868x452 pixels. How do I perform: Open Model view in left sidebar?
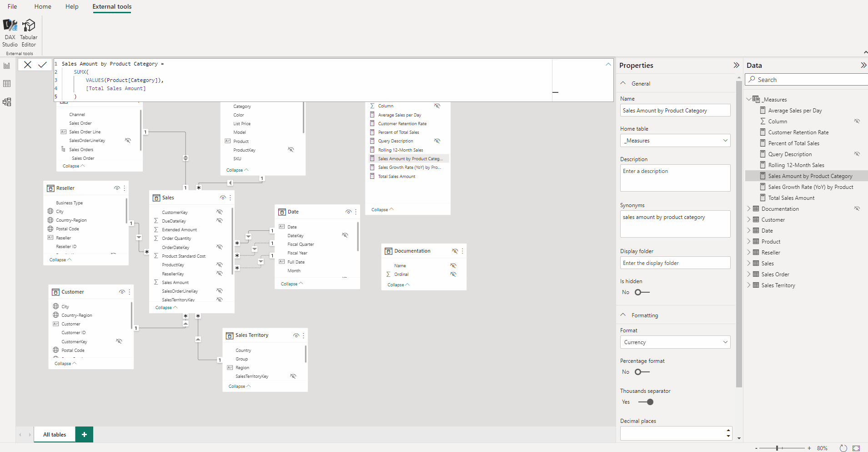(7, 102)
